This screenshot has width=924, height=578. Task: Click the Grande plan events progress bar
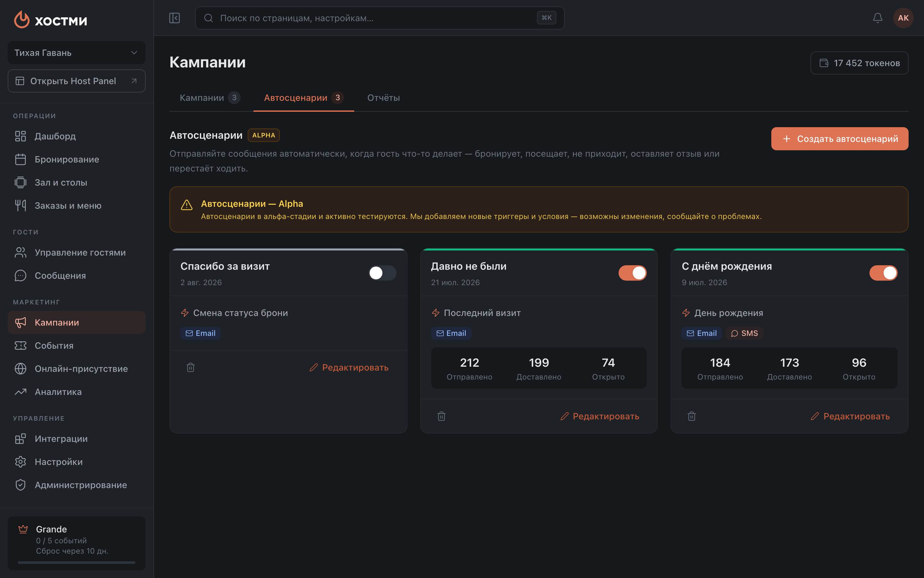point(76,562)
